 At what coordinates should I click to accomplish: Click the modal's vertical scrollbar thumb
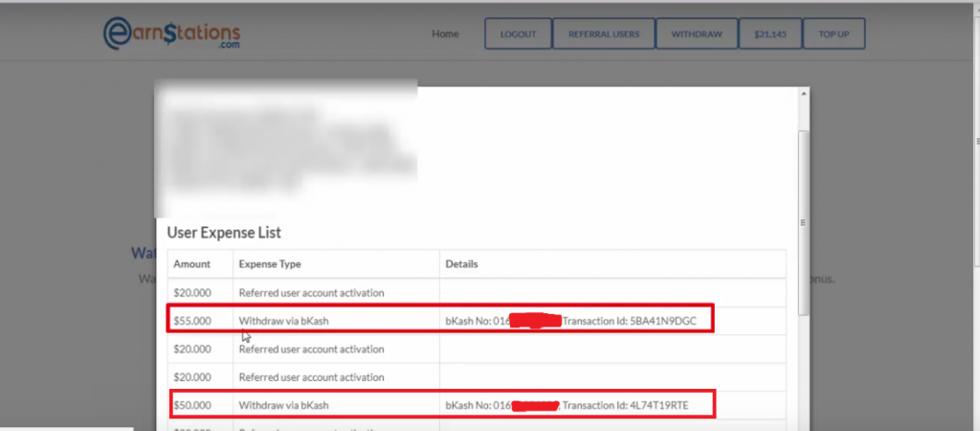tap(803, 220)
